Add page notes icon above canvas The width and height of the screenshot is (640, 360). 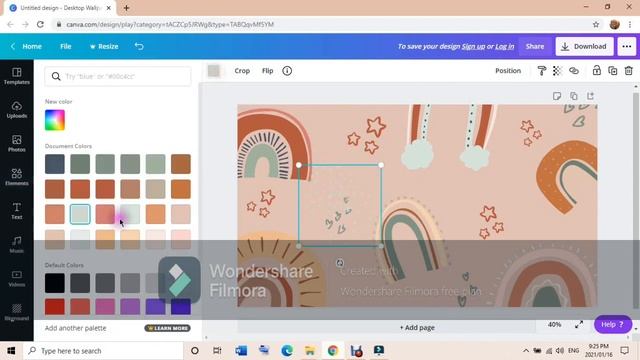coord(557,96)
